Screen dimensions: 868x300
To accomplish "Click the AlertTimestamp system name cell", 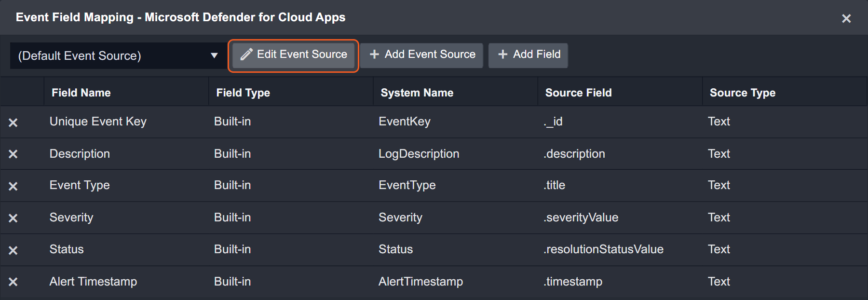I will (420, 282).
